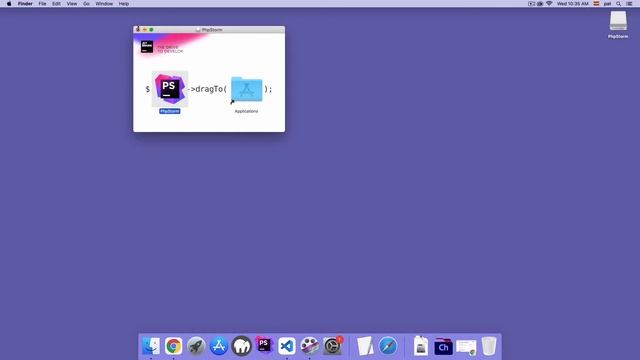Open the Trash in the Dock
Viewport: 640px width, 360px height.
click(x=489, y=346)
